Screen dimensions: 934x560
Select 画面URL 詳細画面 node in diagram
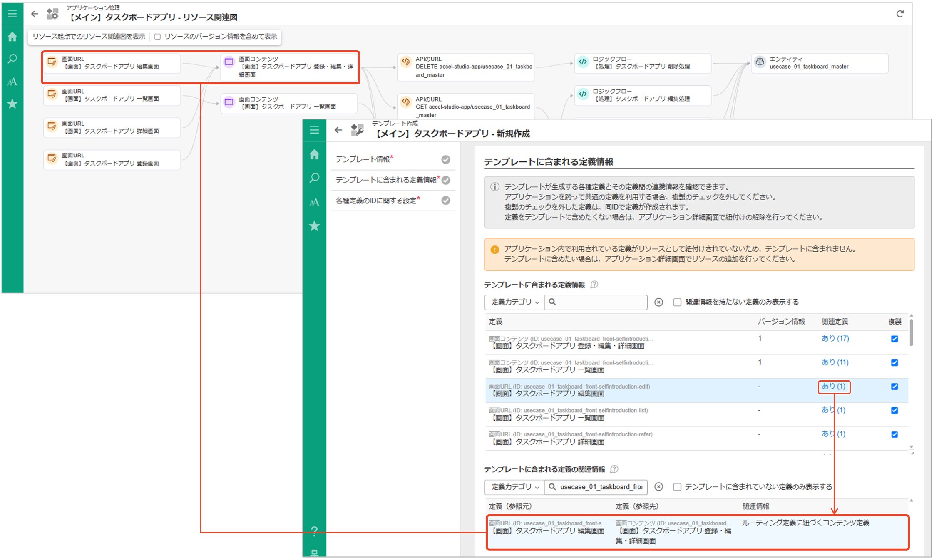[x=112, y=127]
